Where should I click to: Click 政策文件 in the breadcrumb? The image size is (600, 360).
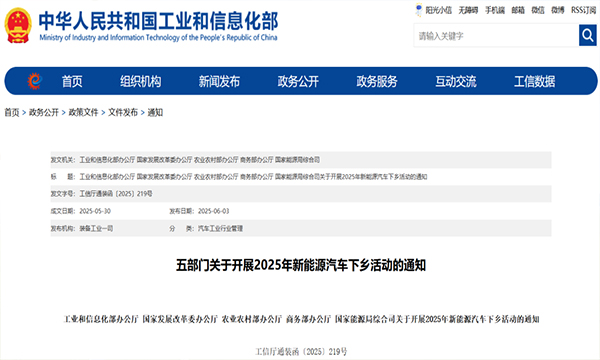coord(83,112)
